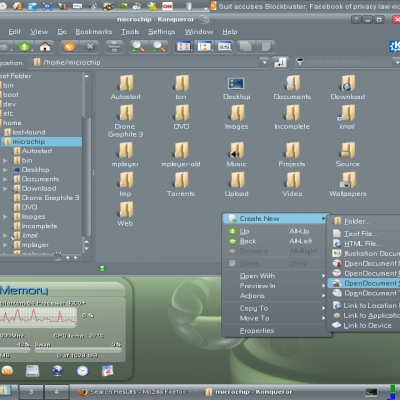The height and width of the screenshot is (400, 400).
Task: Open the Wallpapers folder icon
Action: (x=348, y=184)
